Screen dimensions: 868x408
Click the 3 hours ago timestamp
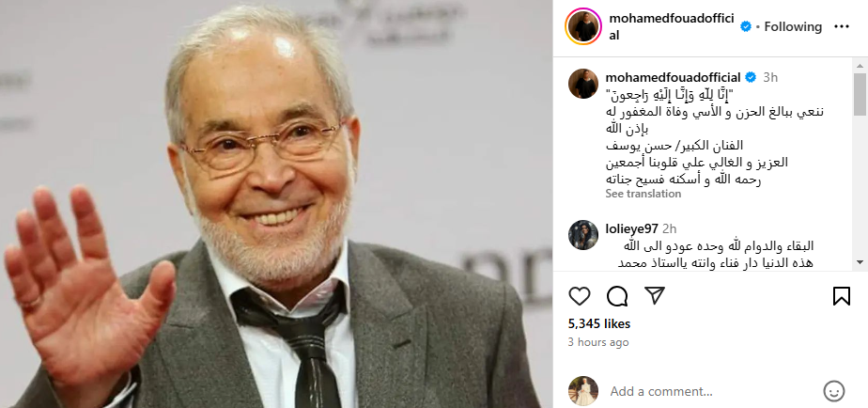[598, 342]
